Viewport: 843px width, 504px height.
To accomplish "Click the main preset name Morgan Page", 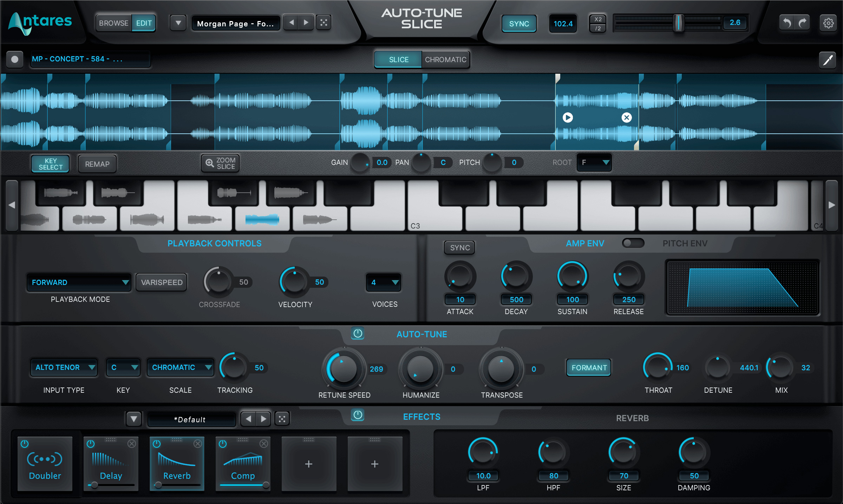I will [236, 24].
